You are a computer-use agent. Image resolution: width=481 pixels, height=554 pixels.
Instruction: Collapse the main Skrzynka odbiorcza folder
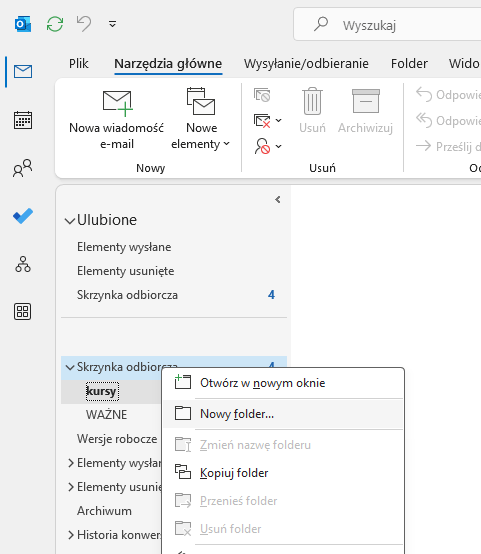click(70, 368)
